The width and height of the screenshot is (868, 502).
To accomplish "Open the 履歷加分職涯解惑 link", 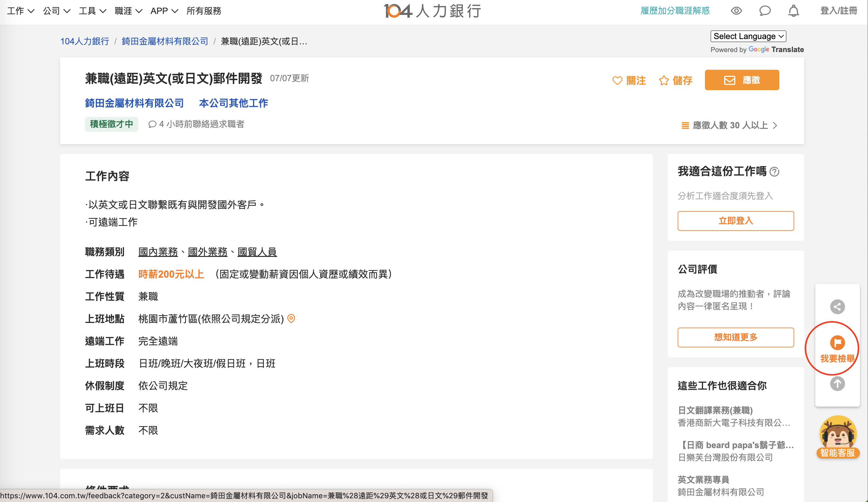I will point(675,11).
